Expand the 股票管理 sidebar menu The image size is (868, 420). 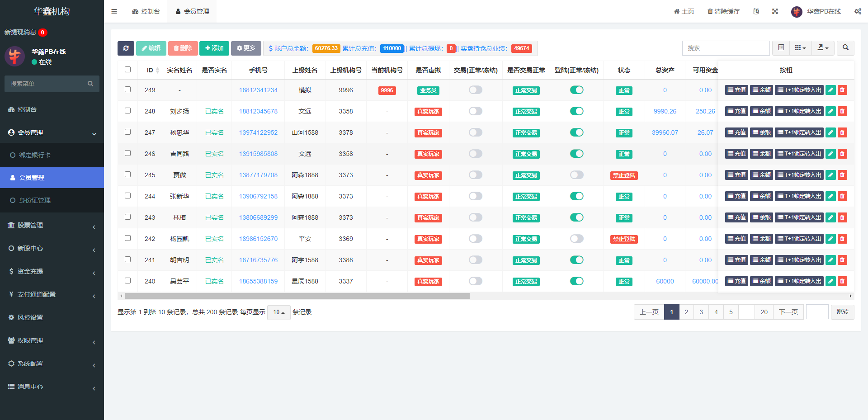pos(52,226)
